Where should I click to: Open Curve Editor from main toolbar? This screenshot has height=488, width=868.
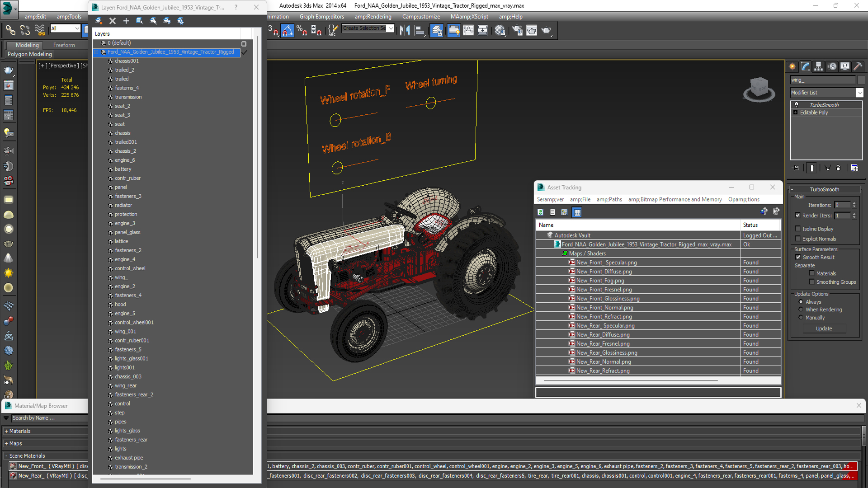[x=468, y=30]
